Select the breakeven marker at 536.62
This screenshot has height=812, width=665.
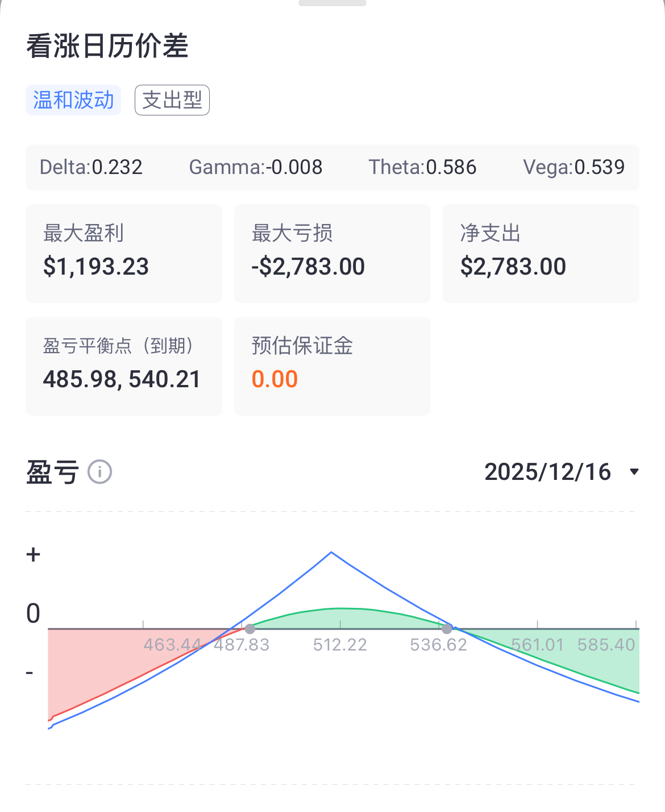449,629
